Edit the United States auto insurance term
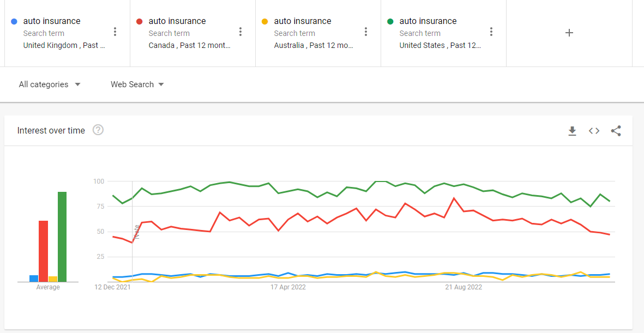Screen dimensions: 644x333 (428, 21)
